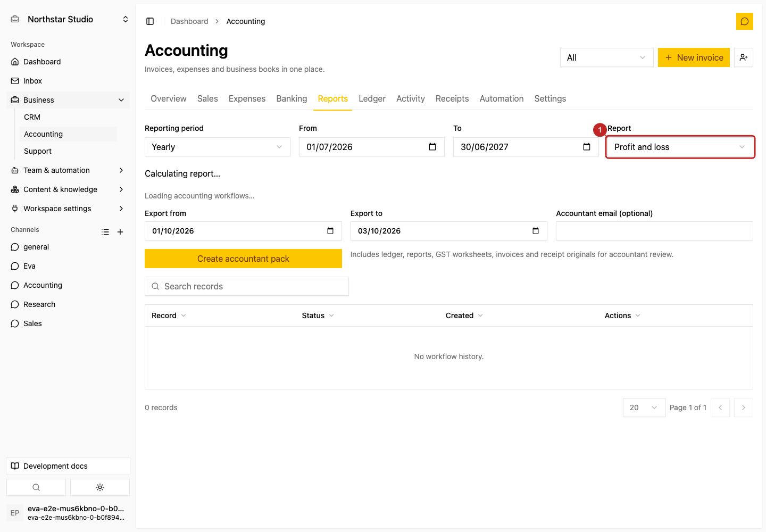Click the Accountant email input field
Image resolution: width=766 pixels, height=532 pixels.
tap(654, 231)
